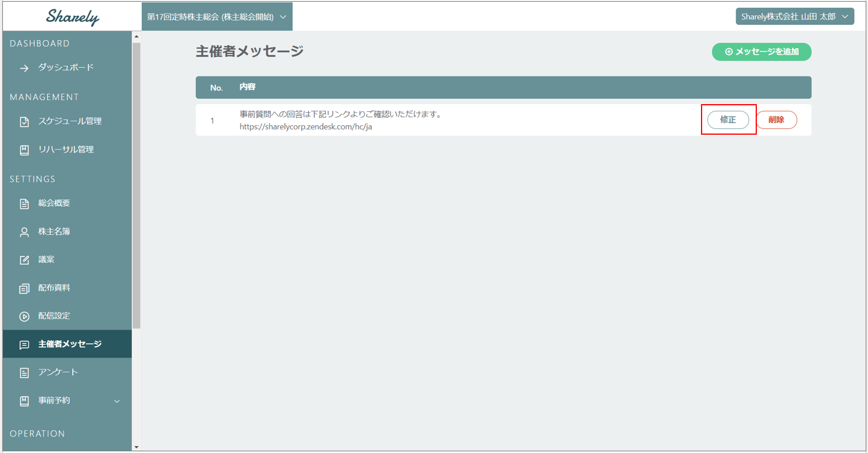Click the 修正 button for message 1
The width and height of the screenshot is (868, 453).
(x=727, y=120)
